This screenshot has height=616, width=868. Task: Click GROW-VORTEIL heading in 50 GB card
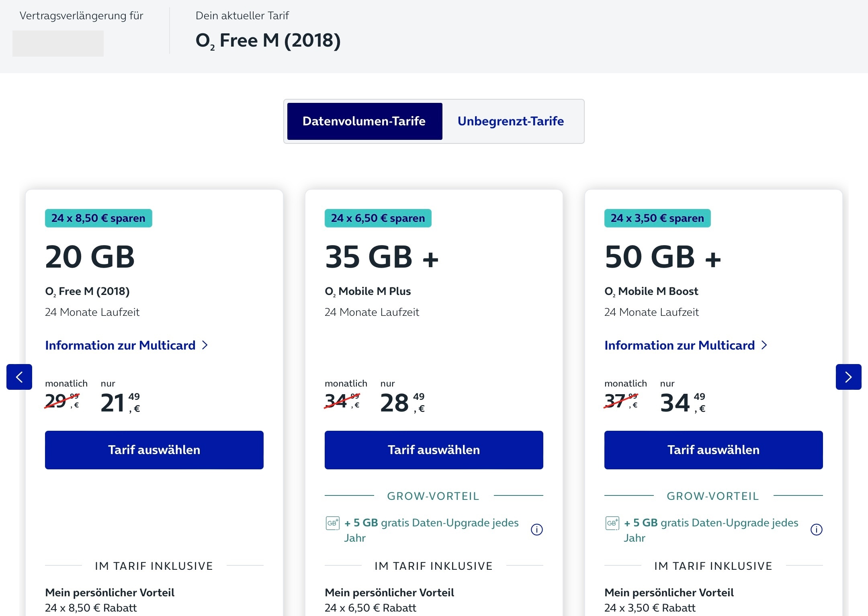(713, 496)
